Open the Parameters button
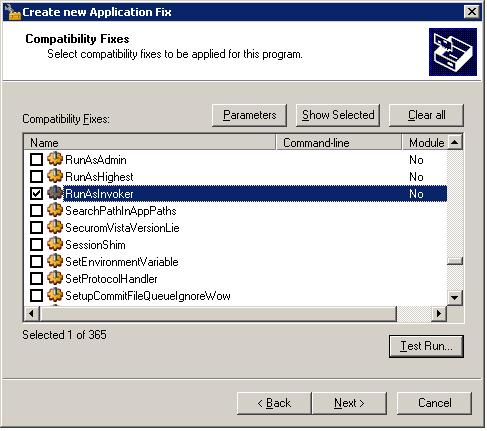The width and height of the screenshot is (487, 431). 249,115
